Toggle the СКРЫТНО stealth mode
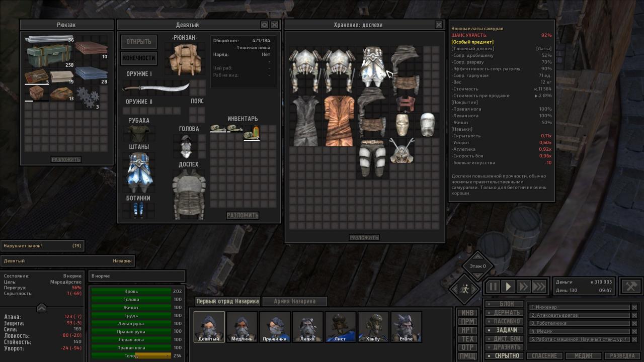644x362 pixels. point(504,356)
